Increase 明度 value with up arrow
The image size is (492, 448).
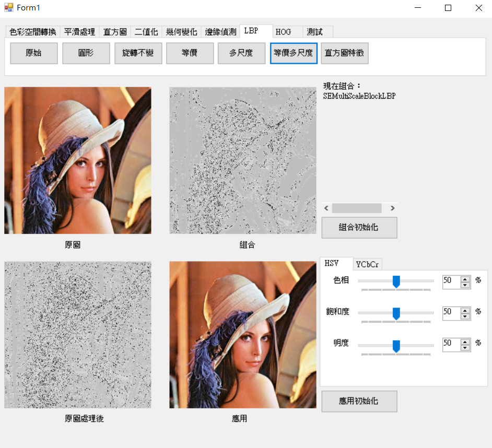465,342
